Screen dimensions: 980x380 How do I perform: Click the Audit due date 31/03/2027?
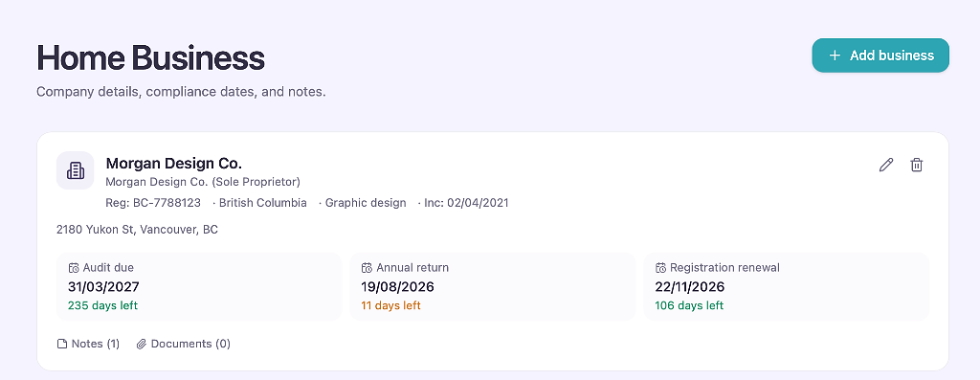103,287
